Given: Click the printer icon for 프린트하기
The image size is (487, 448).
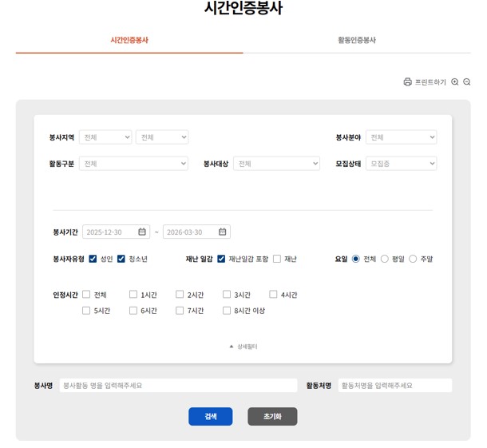Looking at the screenshot, I should (407, 82).
